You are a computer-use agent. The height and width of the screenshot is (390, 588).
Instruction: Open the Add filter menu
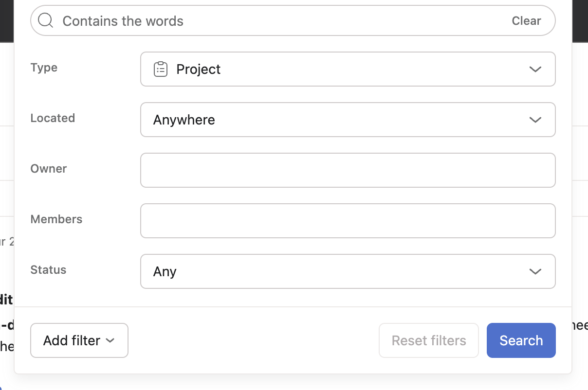79,340
